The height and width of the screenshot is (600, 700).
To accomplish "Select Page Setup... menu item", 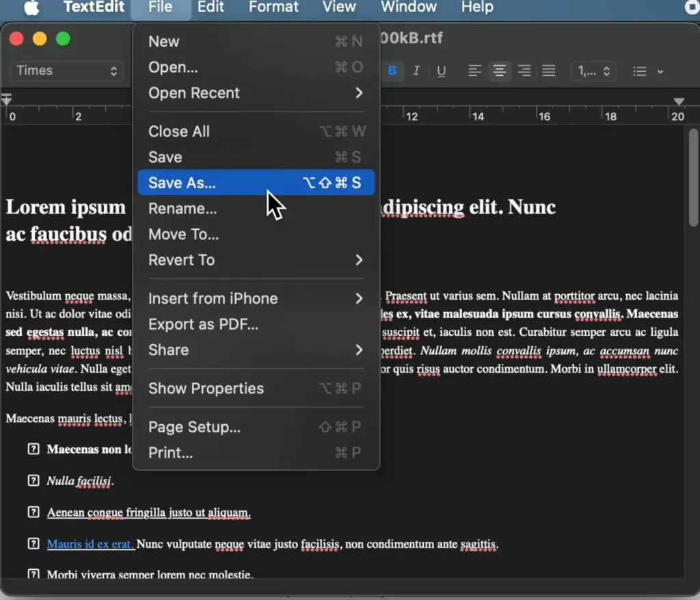I will pyautogui.click(x=256, y=427).
